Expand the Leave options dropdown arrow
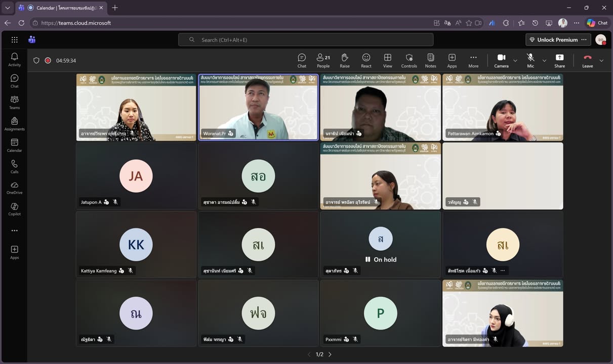This screenshot has height=364, width=613. (601, 61)
